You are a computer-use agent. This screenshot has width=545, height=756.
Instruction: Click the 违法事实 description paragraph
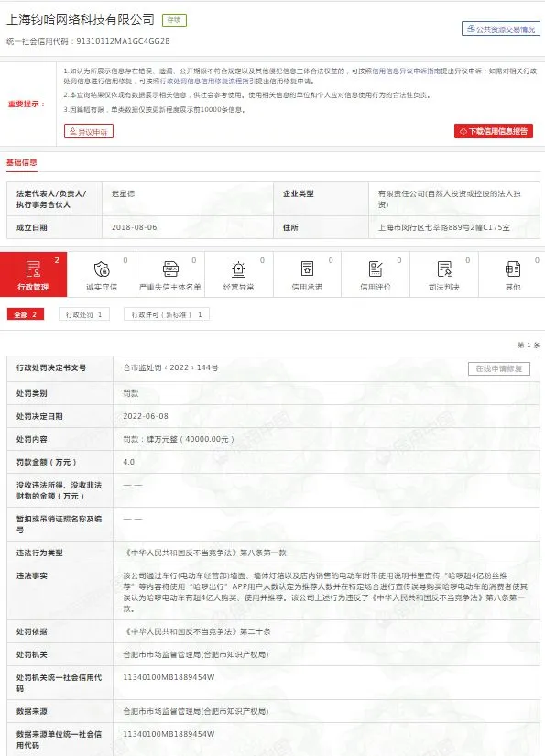pyautogui.click(x=325, y=592)
